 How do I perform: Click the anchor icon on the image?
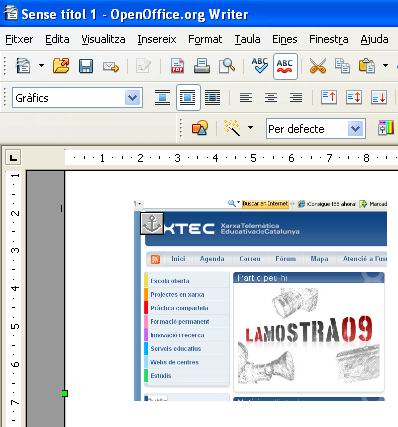tap(152, 223)
